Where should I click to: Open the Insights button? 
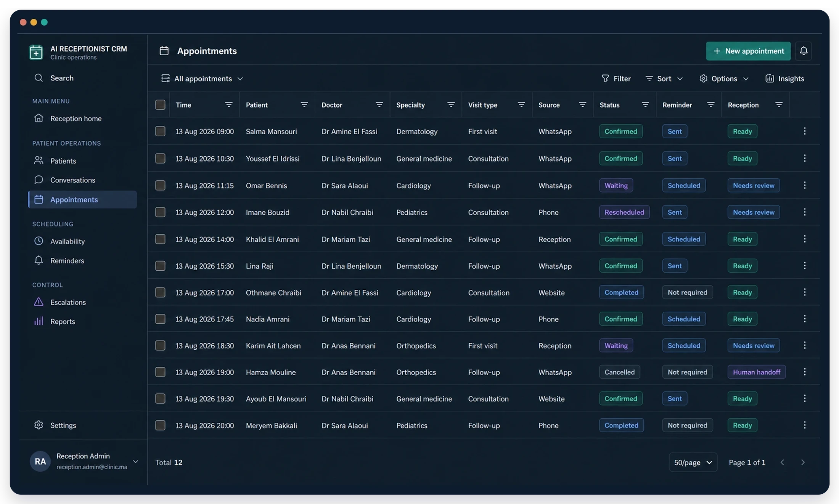[x=784, y=79]
